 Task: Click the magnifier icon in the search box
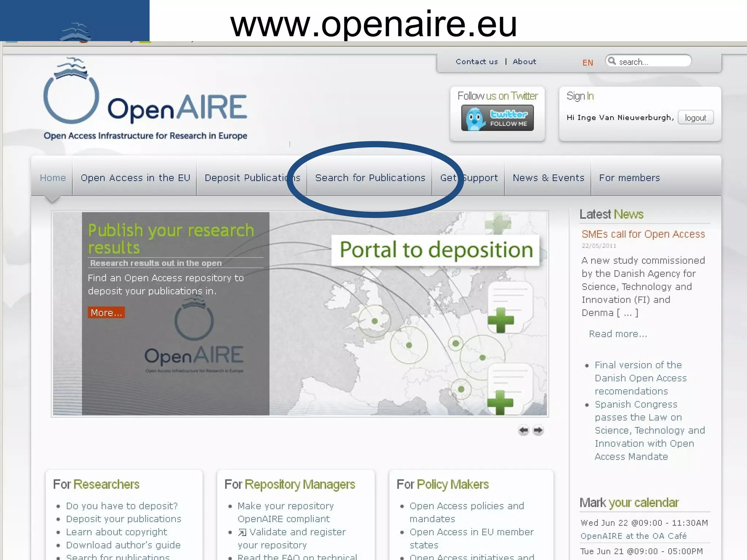[612, 61]
